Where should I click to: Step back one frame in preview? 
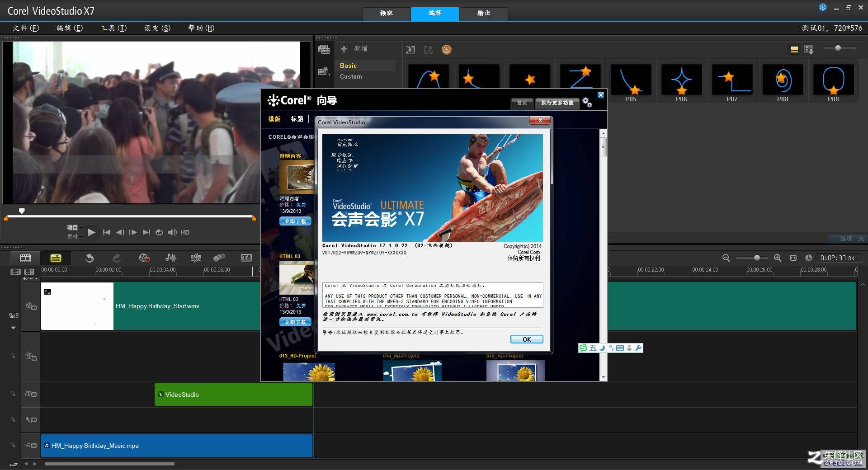point(120,232)
